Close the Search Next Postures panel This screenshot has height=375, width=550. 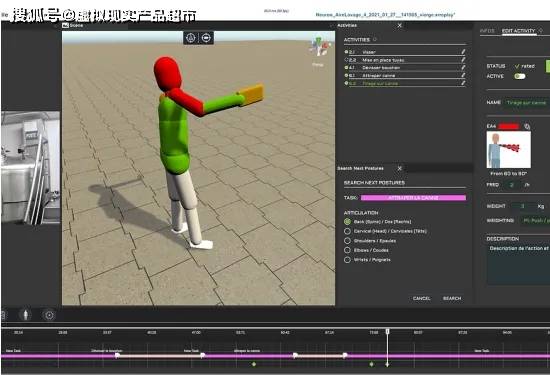(399, 168)
